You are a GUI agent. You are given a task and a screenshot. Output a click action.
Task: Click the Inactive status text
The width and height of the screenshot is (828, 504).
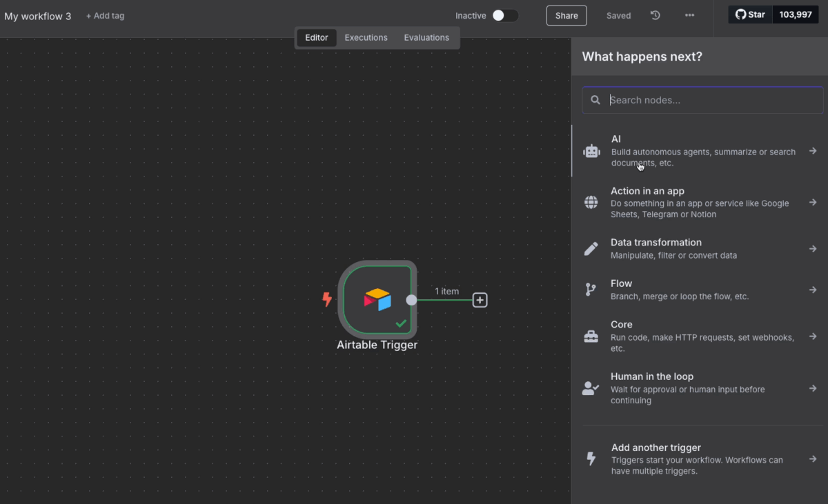tap(471, 16)
